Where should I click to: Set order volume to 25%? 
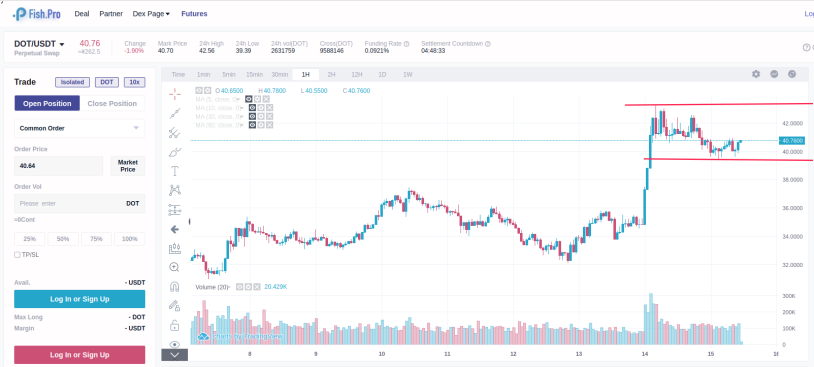point(30,239)
